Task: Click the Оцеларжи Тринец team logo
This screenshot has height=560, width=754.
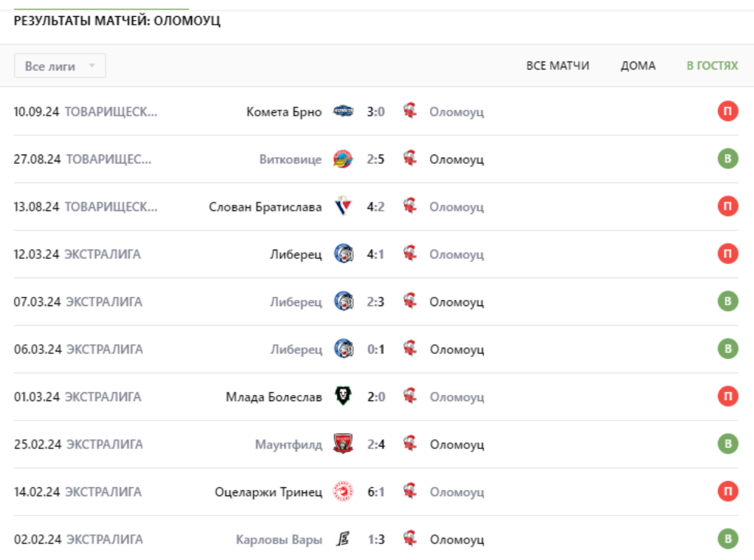Action: pos(343,492)
